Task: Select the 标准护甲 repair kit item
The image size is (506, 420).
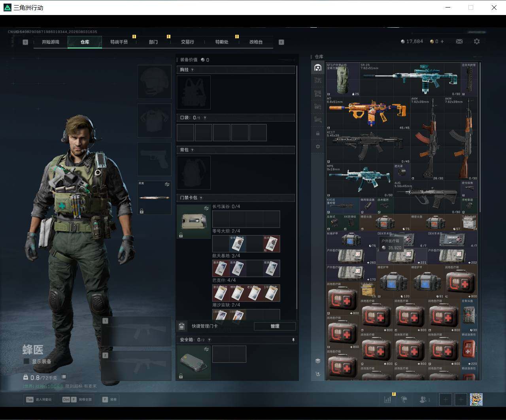Action: point(351,239)
